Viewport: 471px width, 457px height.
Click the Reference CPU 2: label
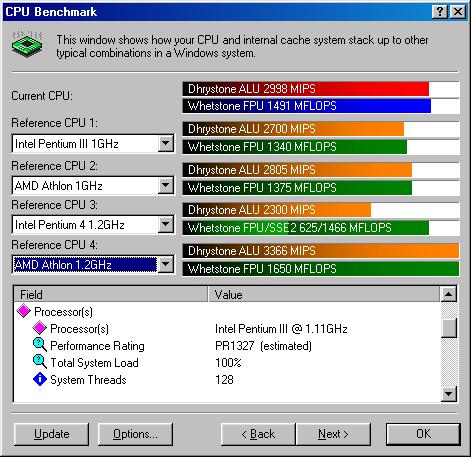[x=55, y=166]
